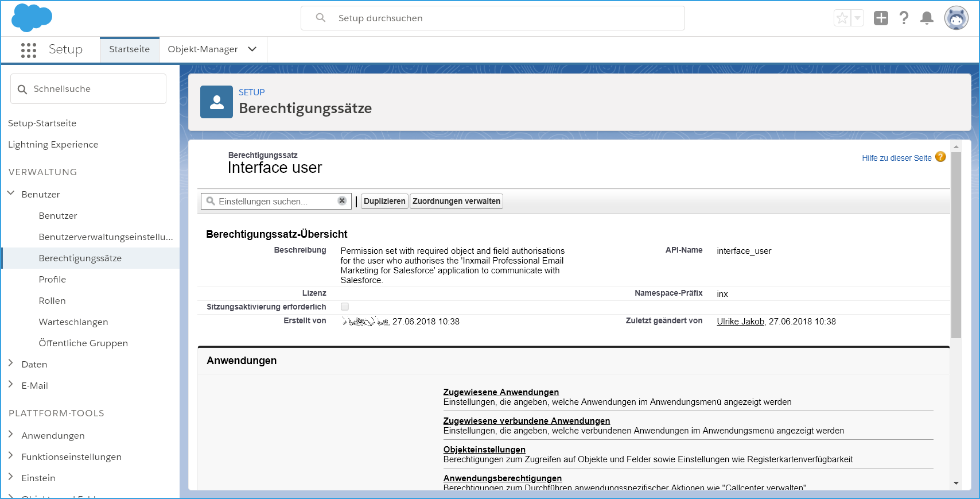
Task: Switch to the Startseite tab
Action: [x=129, y=49]
